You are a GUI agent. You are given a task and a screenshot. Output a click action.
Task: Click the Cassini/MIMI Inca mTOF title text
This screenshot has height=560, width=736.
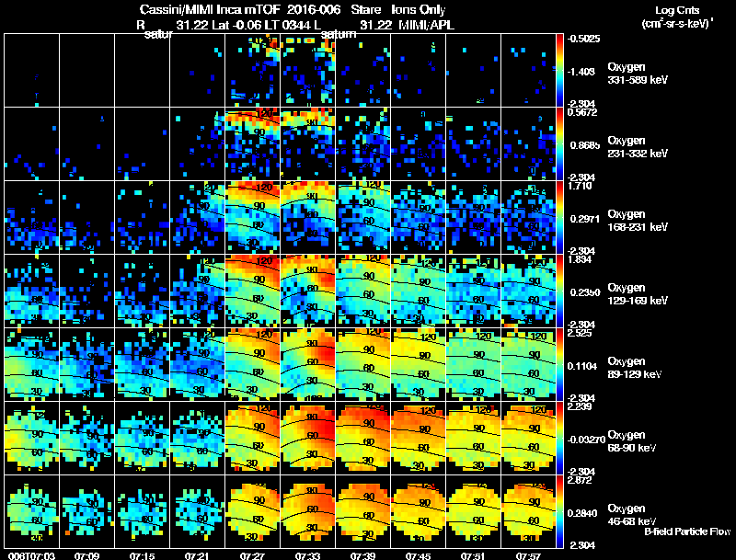210,9
